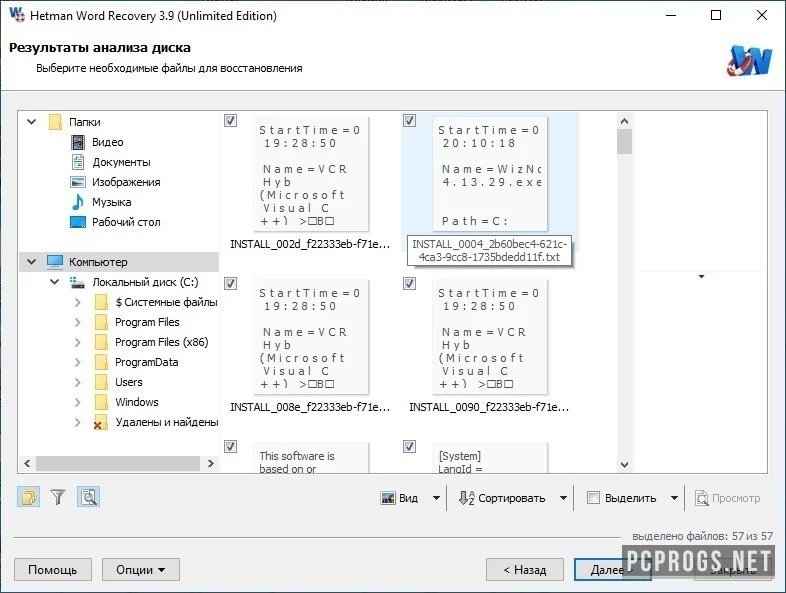Click the Изображения picture icon
The height and width of the screenshot is (593, 786).
click(78, 182)
